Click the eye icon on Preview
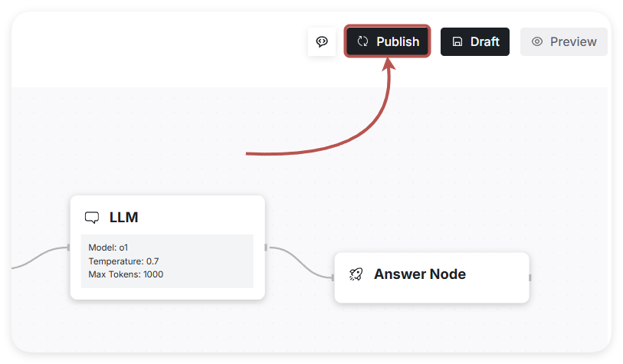The width and height of the screenshot is (623, 364). point(537,41)
